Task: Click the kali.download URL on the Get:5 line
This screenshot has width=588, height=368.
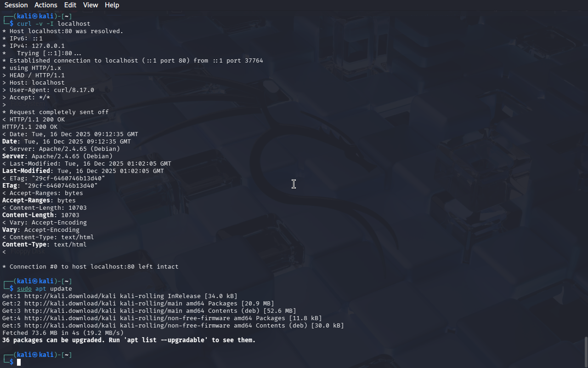Action: [70, 326]
